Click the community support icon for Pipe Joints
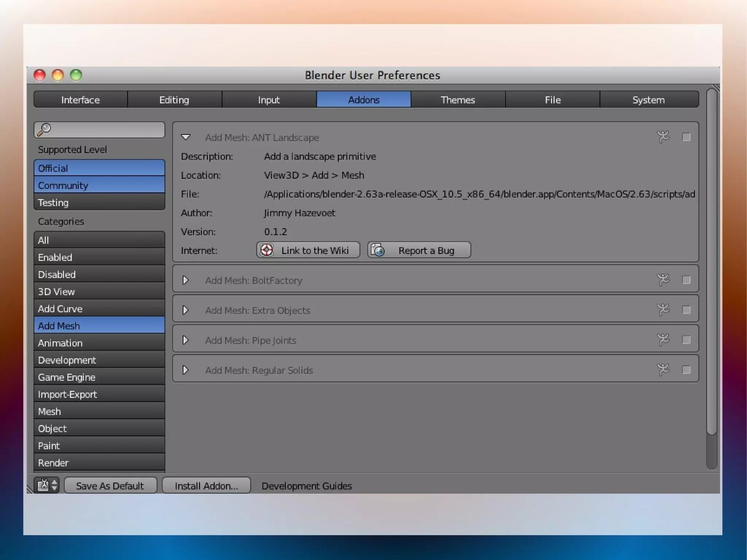747x560 pixels. click(x=663, y=340)
